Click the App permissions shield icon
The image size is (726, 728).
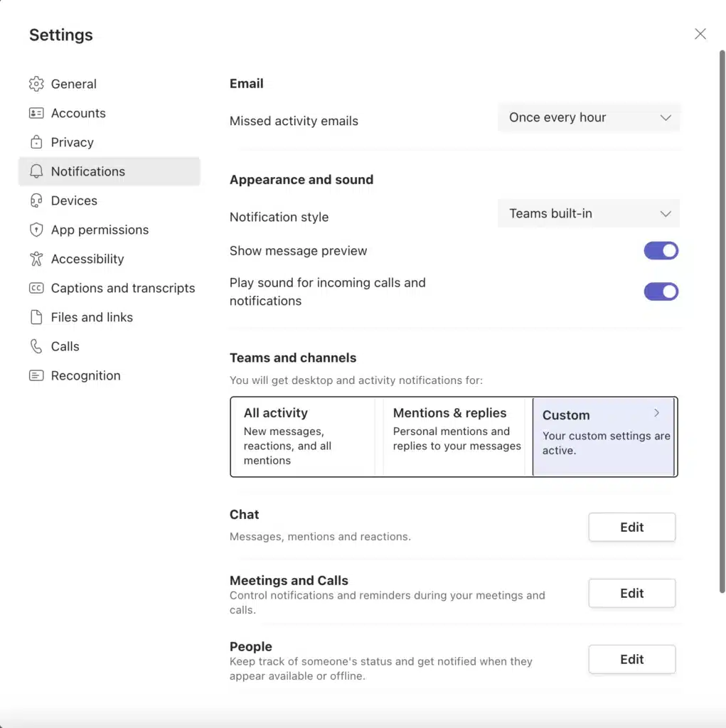coord(36,230)
